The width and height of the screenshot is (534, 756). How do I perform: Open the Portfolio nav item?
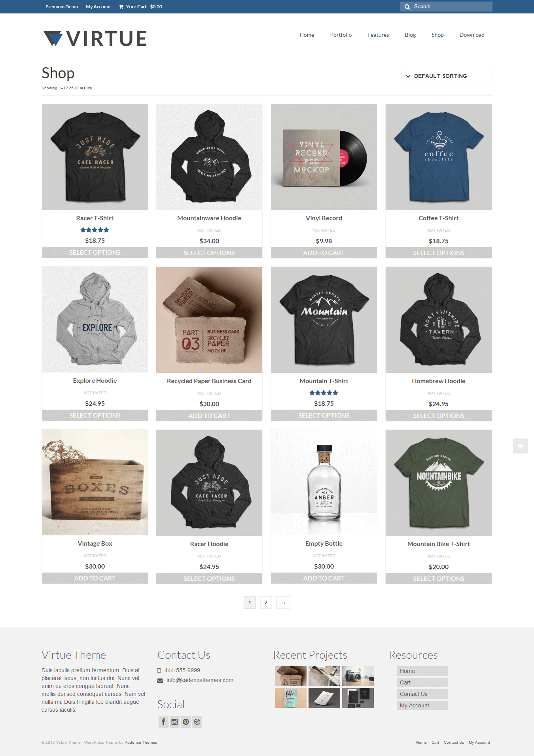[341, 35]
